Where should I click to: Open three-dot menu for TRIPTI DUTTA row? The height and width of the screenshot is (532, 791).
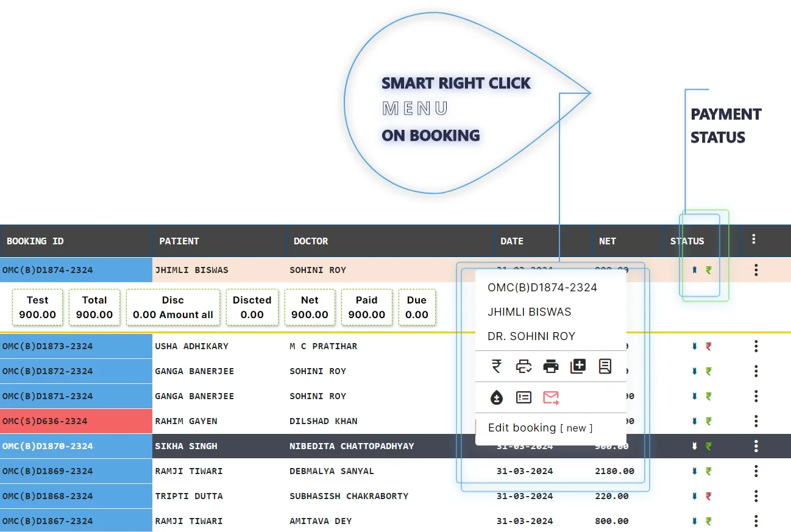coord(756,496)
